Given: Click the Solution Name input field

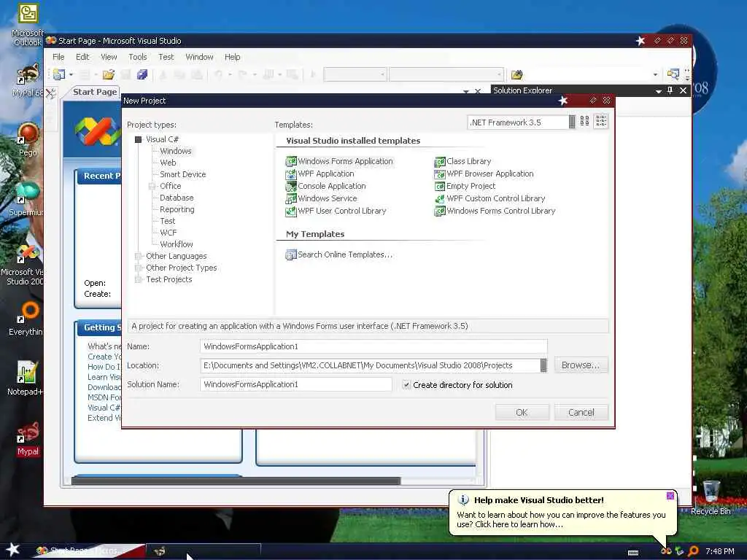Looking at the screenshot, I should pos(296,384).
